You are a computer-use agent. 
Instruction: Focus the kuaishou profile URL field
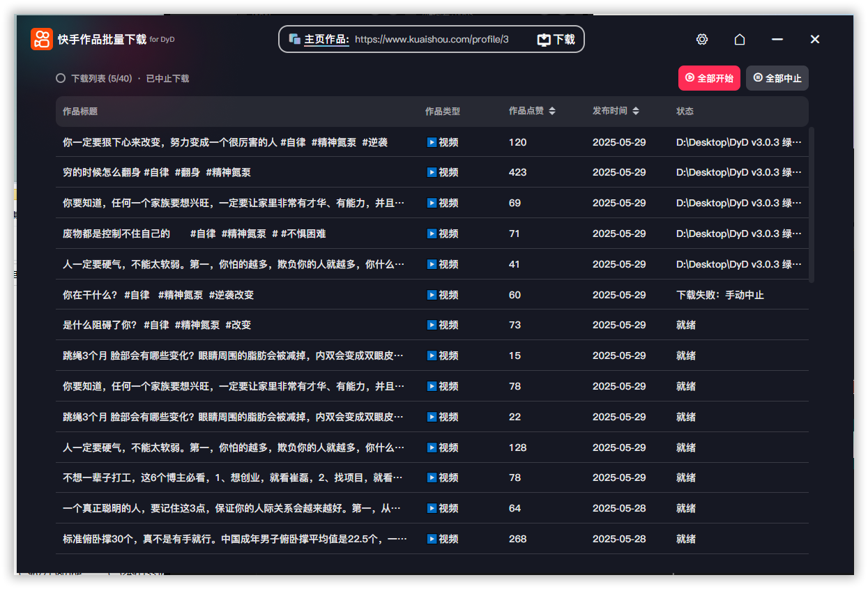(x=432, y=40)
